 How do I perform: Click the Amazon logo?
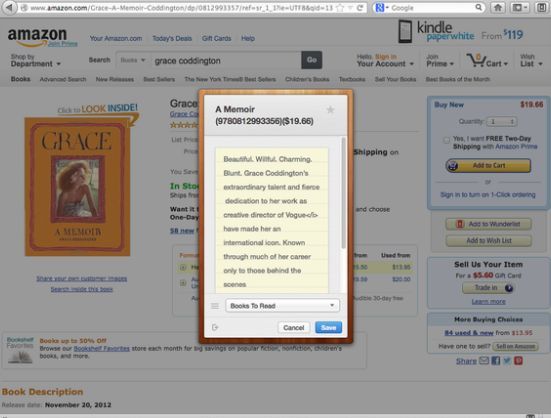point(37,37)
